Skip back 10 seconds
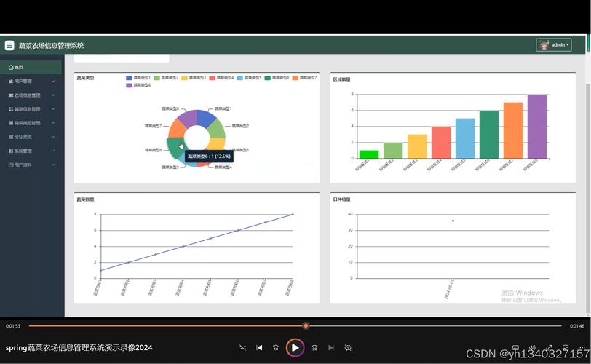This screenshot has width=591, height=364. (x=276, y=348)
